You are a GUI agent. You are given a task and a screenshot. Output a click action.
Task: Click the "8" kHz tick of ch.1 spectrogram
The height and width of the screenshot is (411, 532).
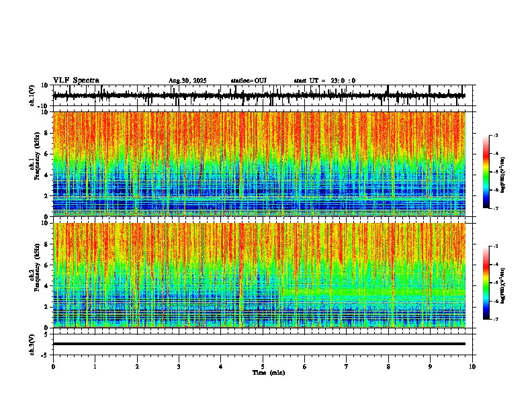[46, 133]
